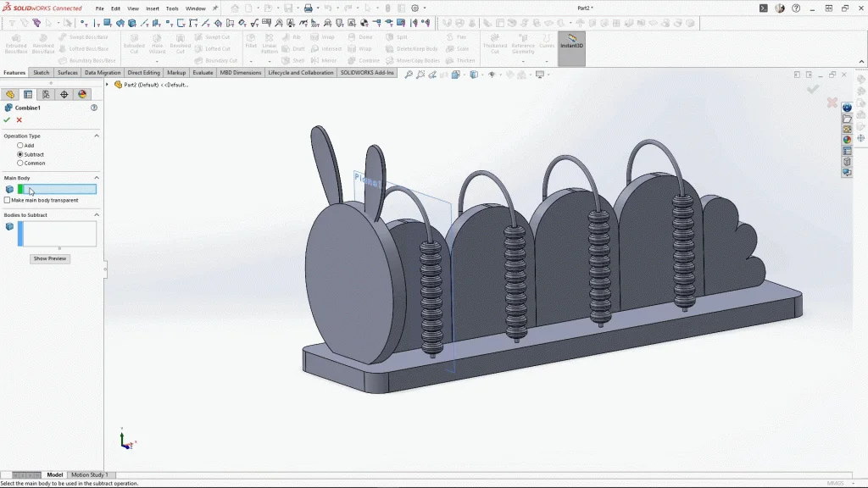Accept the Combine1 feature with green checkmark
Image resolution: width=868 pixels, height=488 pixels.
click(7, 120)
